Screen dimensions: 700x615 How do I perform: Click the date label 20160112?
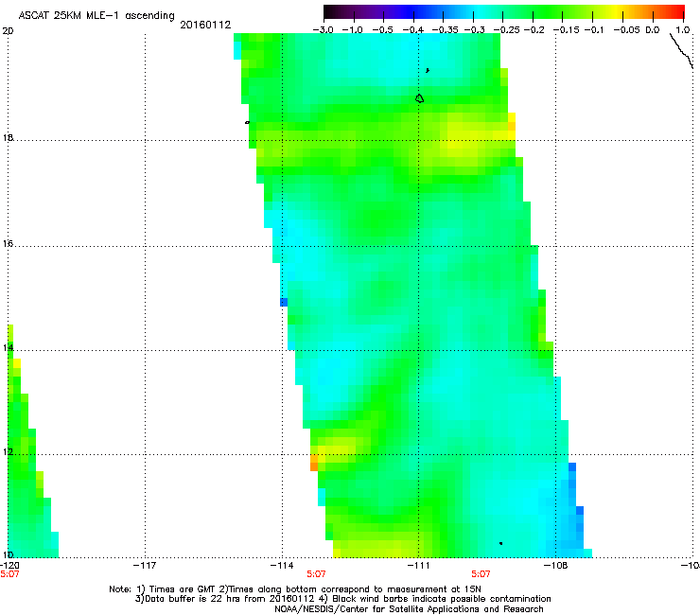pyautogui.click(x=205, y=25)
